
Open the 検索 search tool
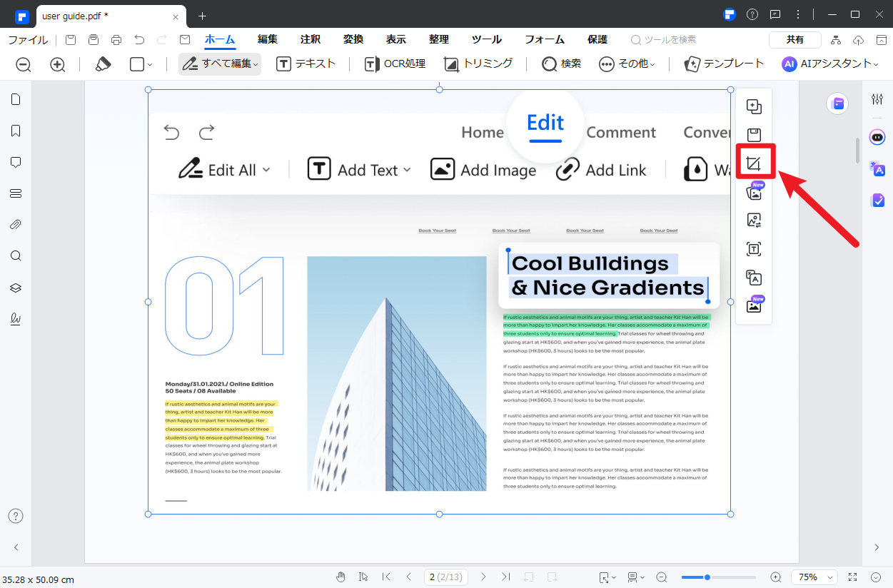click(561, 64)
